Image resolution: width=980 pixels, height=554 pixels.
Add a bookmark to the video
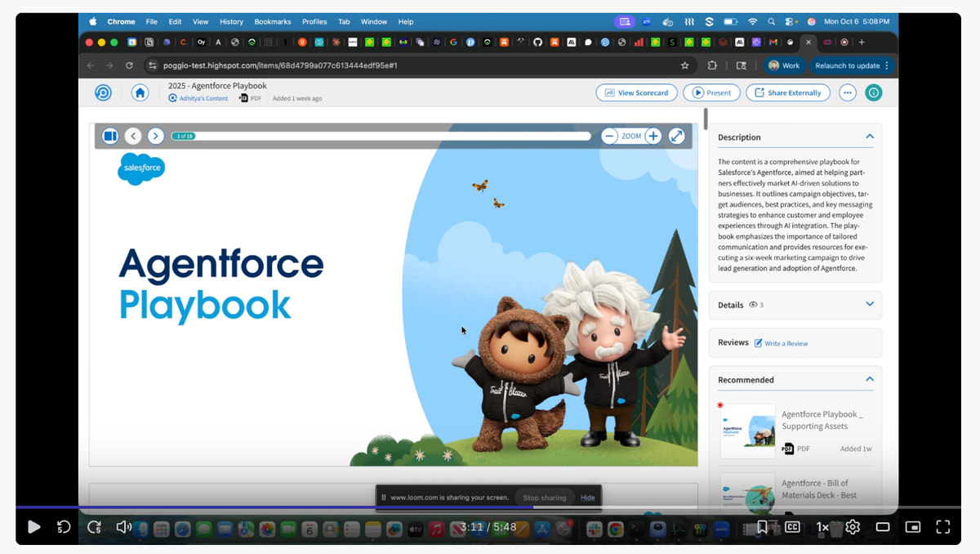point(761,527)
